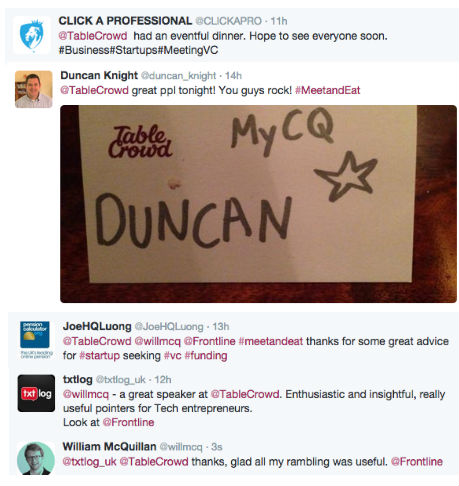Click the #funding hashtag
Viewport: 459px width, 486px height.
[206, 356]
